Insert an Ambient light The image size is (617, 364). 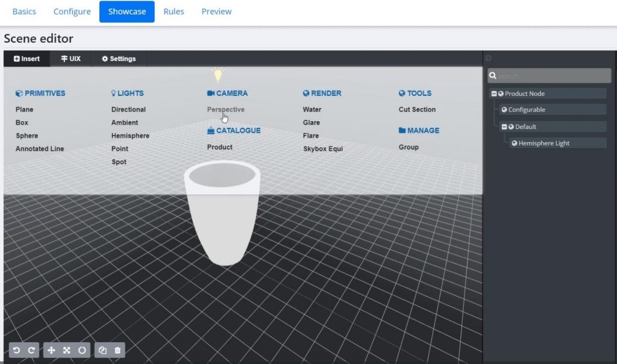[x=124, y=122]
